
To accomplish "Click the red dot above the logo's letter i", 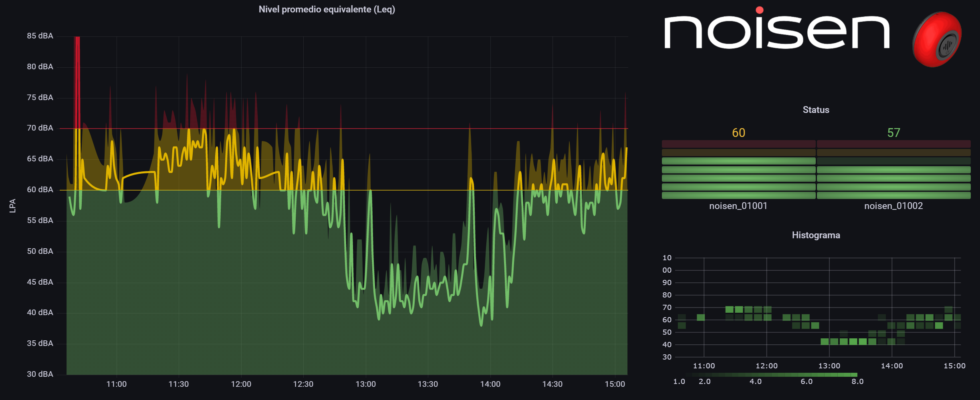I will pyautogui.click(x=759, y=10).
